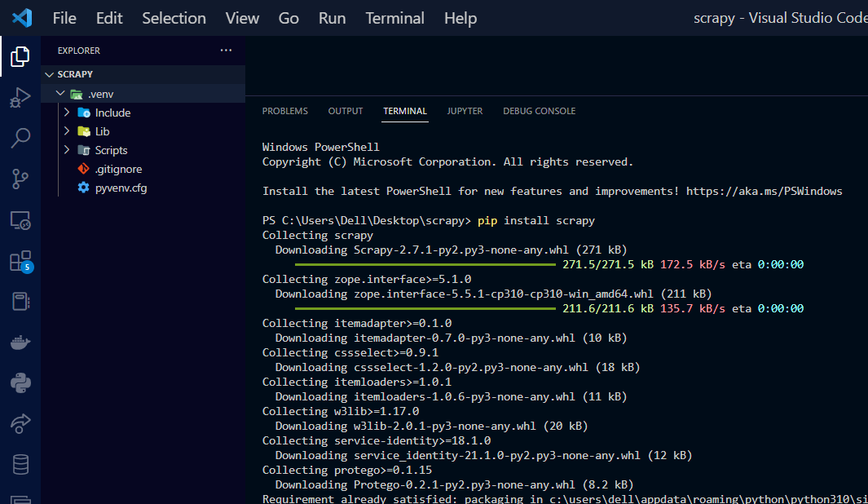The width and height of the screenshot is (868, 504).
Task: Click 'Collecting cssselect>=0.9.1' terminal line
Action: (x=350, y=352)
